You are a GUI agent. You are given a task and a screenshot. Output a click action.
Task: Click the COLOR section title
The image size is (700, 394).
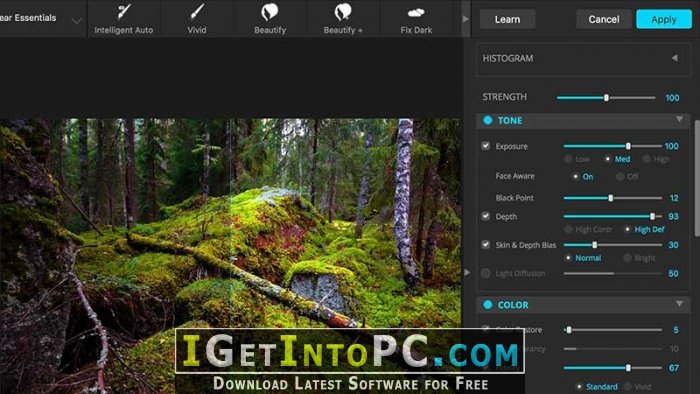click(x=513, y=305)
